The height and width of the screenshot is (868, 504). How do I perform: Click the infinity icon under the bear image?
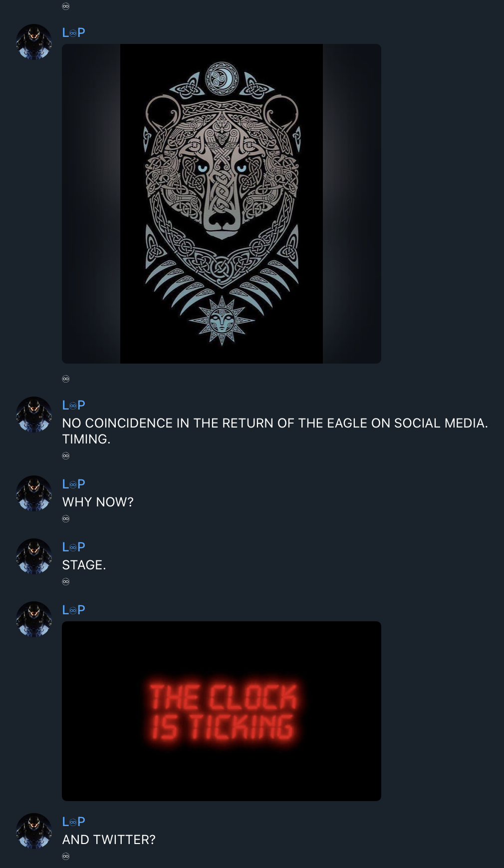click(x=66, y=379)
